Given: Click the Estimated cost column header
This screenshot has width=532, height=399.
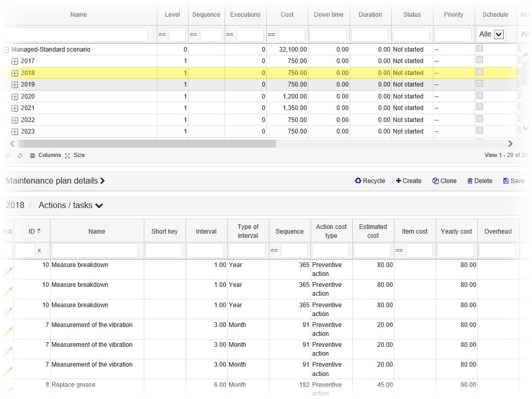Looking at the screenshot, I should click(373, 231).
